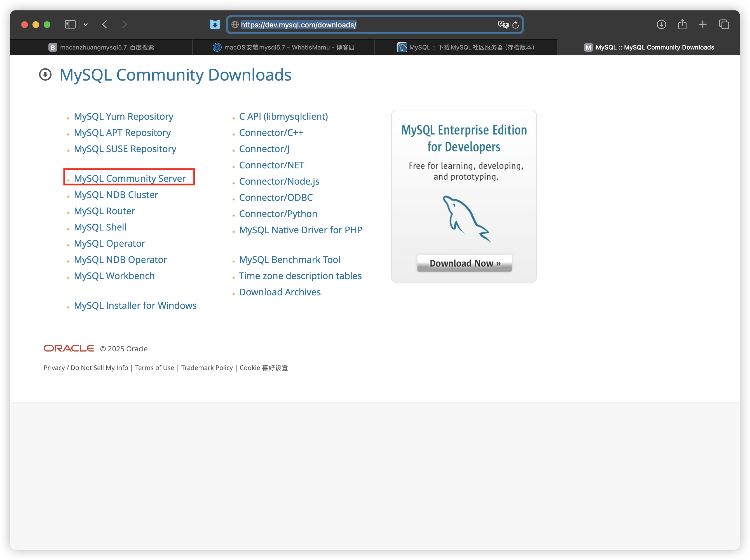This screenshot has height=560, width=750.
Task: Open MySQL SUSE Repository link
Action: pos(125,149)
